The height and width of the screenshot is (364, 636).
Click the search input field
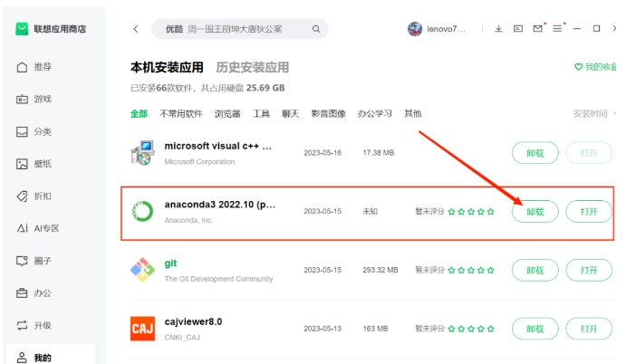click(x=239, y=29)
